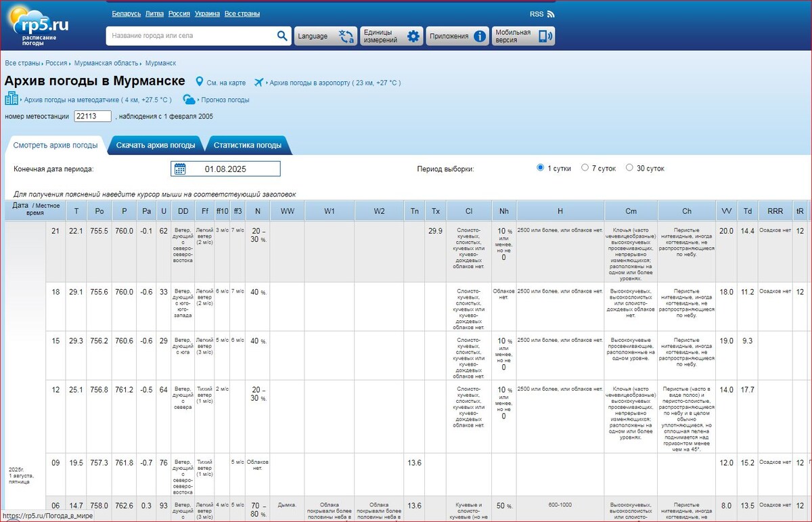The image size is (812, 522).
Task: Open the Приложения button
Action: (x=457, y=37)
